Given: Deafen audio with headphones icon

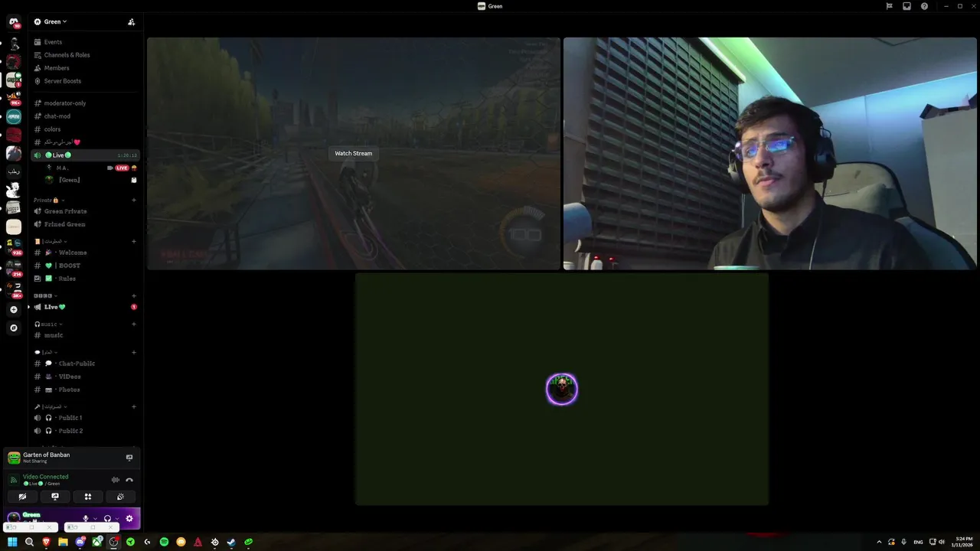Looking at the screenshot, I should tap(107, 518).
